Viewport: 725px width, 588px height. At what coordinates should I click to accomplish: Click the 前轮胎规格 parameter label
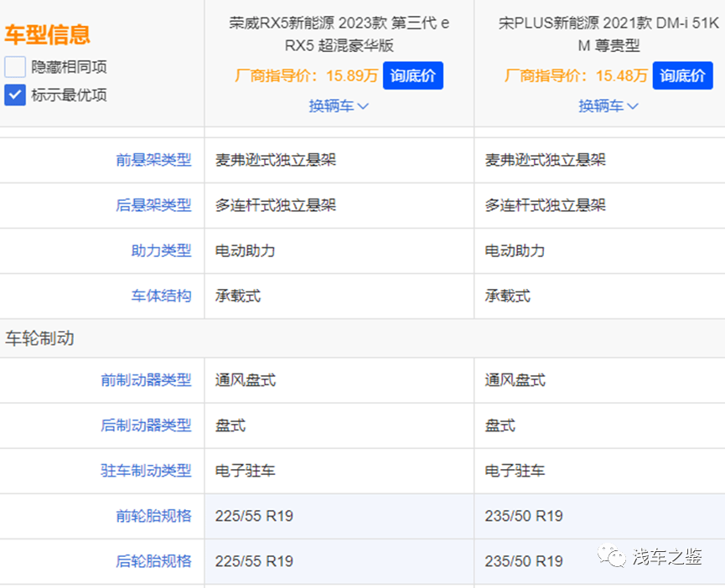tap(153, 516)
